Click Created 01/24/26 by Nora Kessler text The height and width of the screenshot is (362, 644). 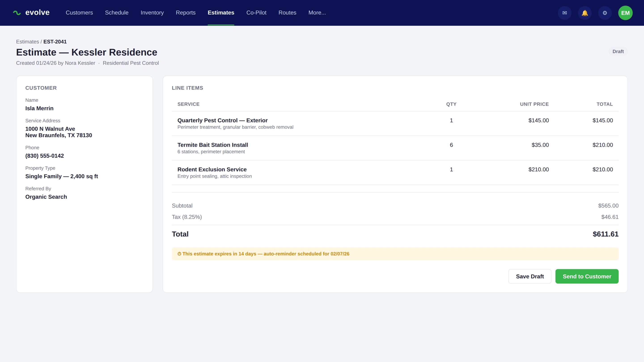tap(55, 63)
